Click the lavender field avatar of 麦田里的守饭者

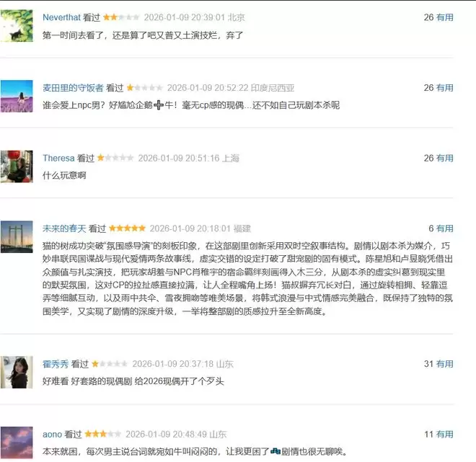[17, 96]
